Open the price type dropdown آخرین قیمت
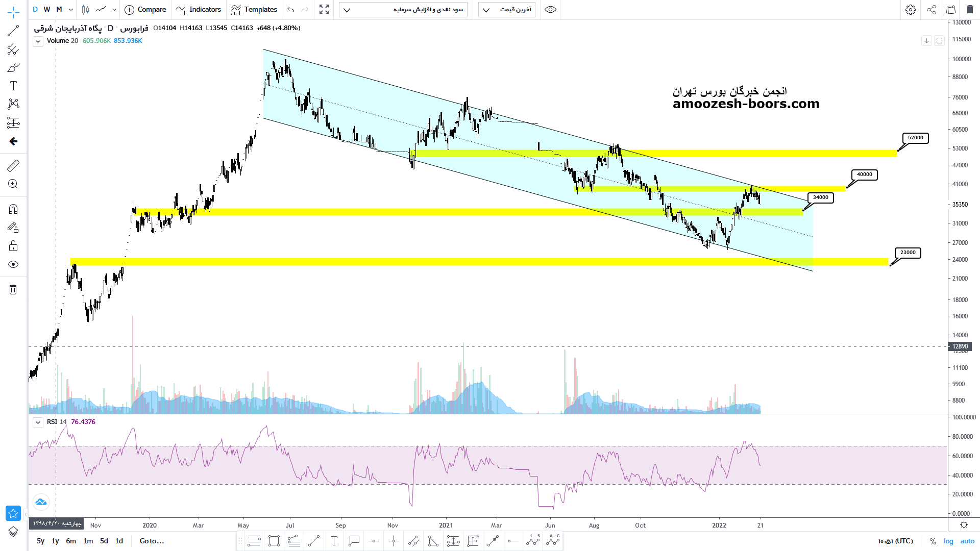Screen dimensions: 980x551 click(506, 10)
